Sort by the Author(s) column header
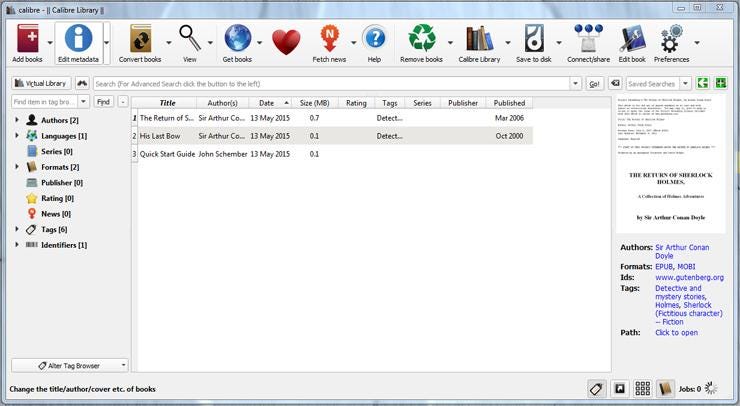Viewport: 740px width, 406px height. pos(222,102)
